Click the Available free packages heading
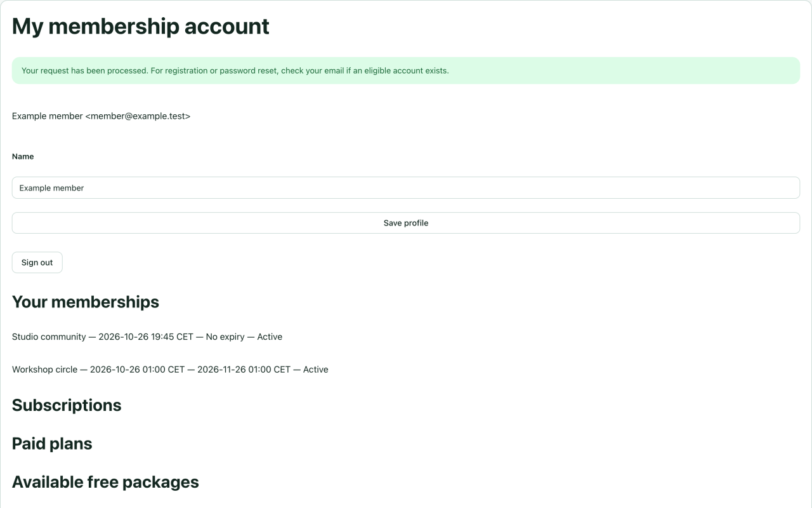The width and height of the screenshot is (812, 508). point(105,482)
